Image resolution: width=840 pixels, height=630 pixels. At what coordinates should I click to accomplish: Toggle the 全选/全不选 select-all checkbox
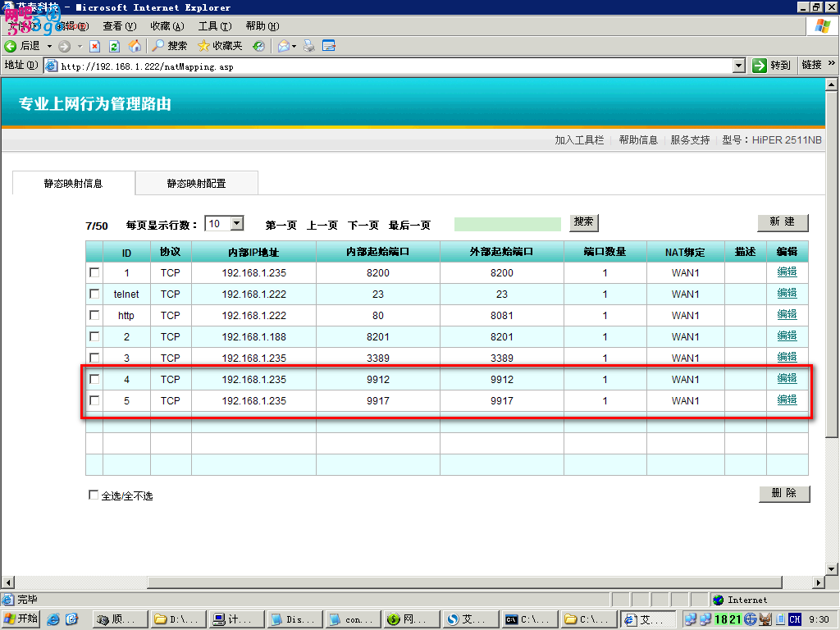tap(94, 495)
